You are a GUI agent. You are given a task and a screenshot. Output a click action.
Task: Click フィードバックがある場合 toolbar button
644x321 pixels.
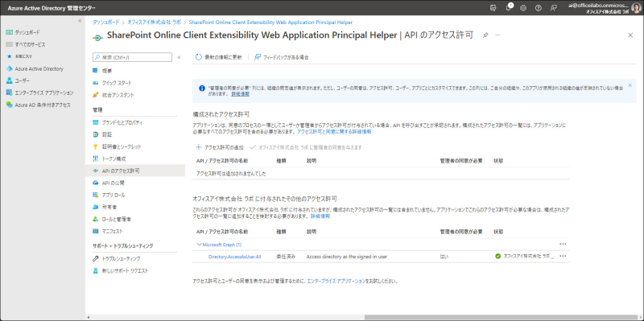(x=282, y=57)
